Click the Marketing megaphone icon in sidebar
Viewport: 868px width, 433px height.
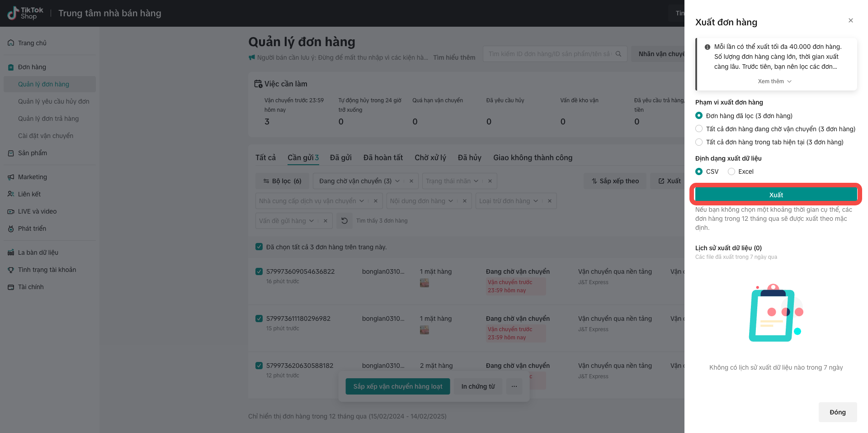[11, 177]
